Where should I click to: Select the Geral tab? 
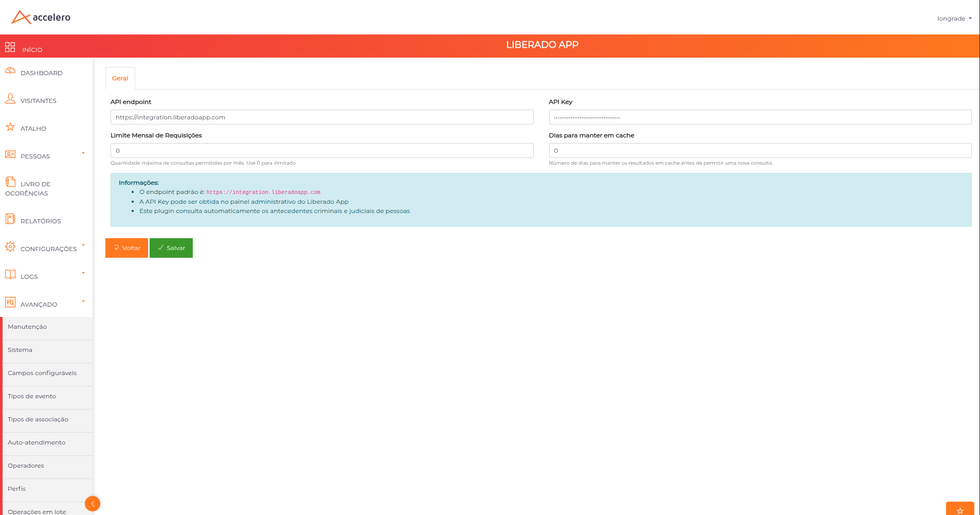120,78
